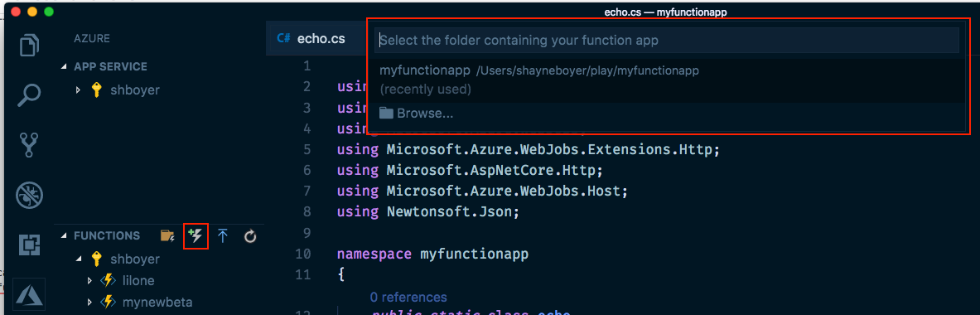Screen dimensions: 980x315
Task: Click the APP SERVICE section header label
Action: [111, 67]
